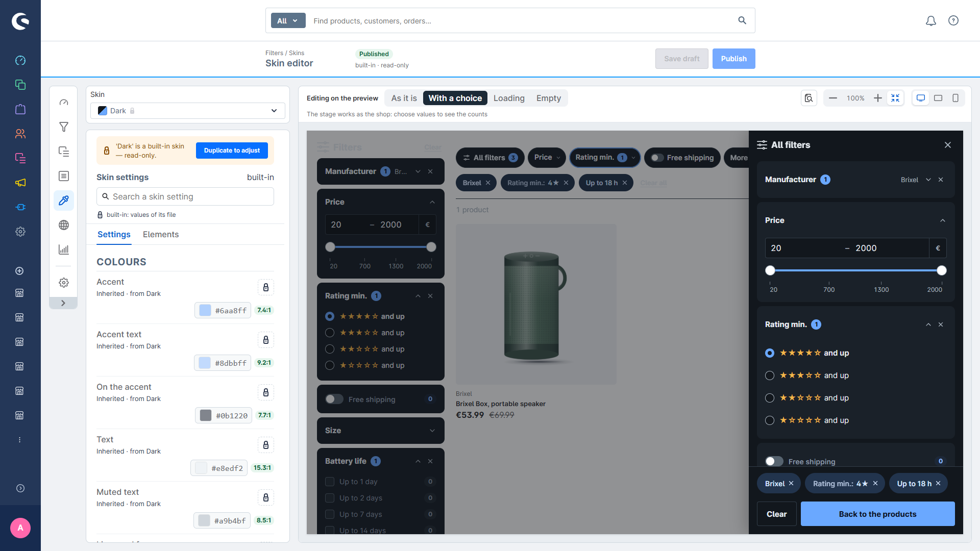Click the search magnifier icon in top bar
This screenshot has width=980, height=551.
(742, 20)
